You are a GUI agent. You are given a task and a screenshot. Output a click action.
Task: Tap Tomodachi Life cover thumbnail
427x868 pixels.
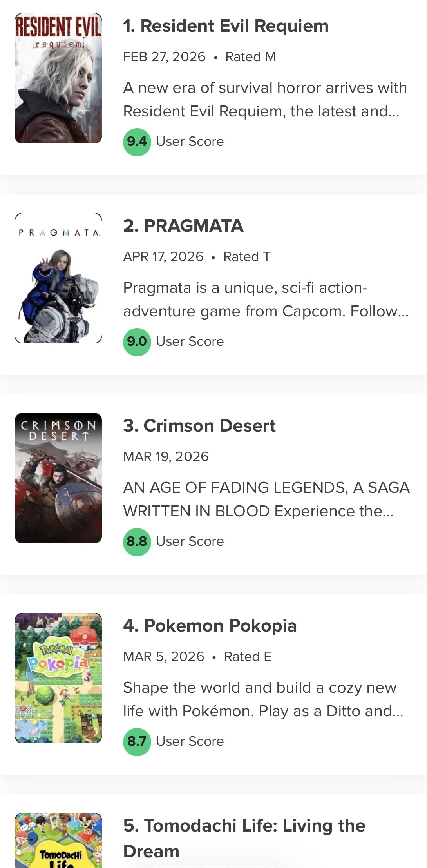(58, 840)
